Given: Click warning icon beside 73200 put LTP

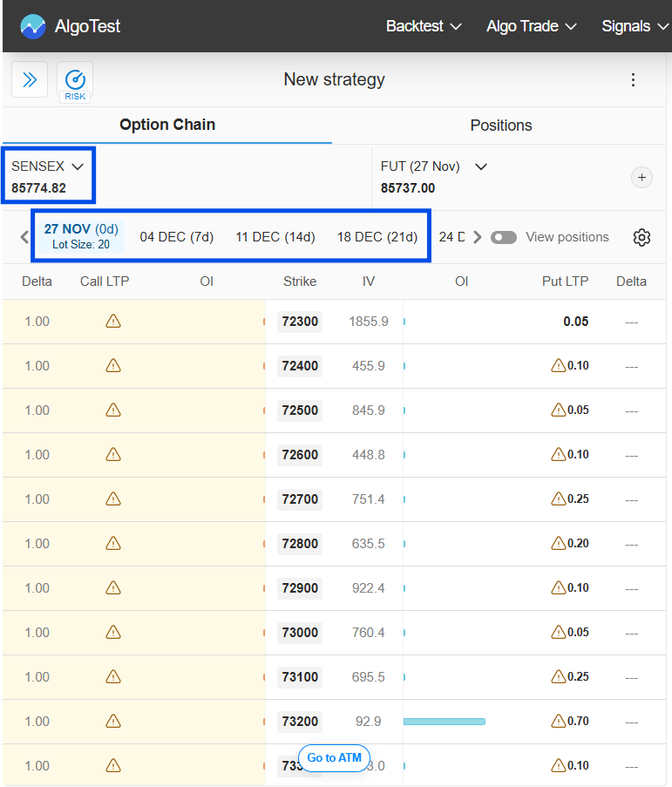Looking at the screenshot, I should click(x=558, y=721).
